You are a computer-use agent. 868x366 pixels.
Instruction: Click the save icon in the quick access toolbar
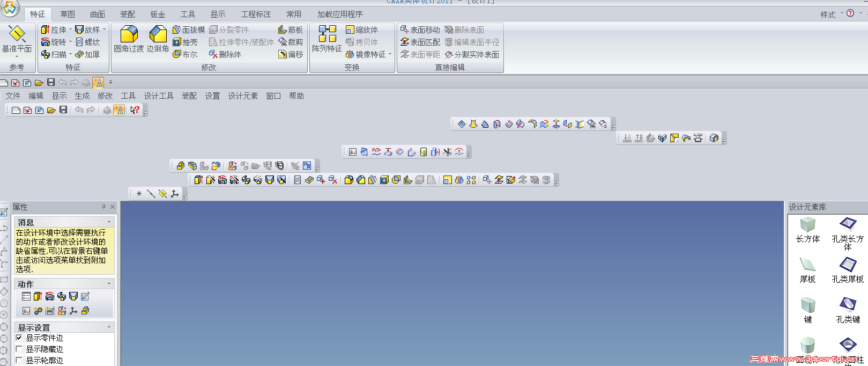pos(51,82)
